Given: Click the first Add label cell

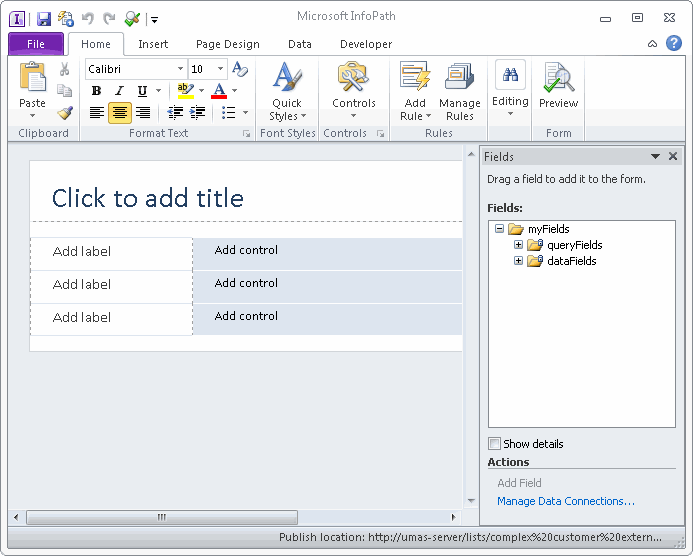Looking at the screenshot, I should [111, 254].
